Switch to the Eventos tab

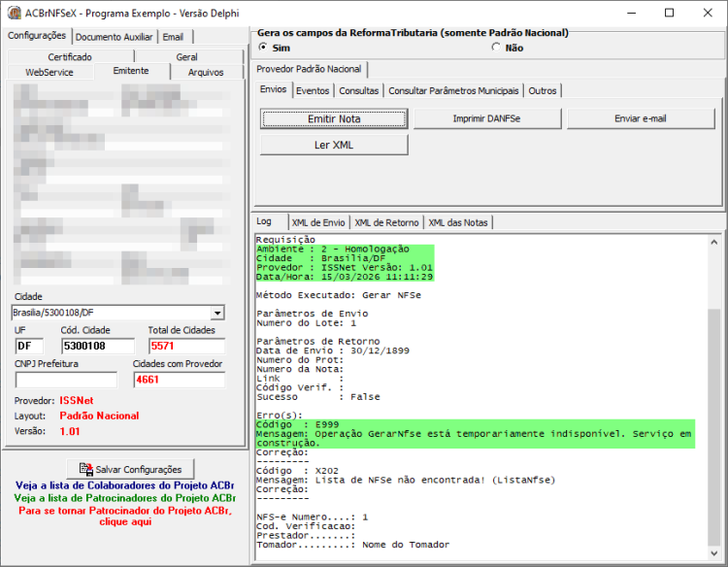pyautogui.click(x=313, y=91)
